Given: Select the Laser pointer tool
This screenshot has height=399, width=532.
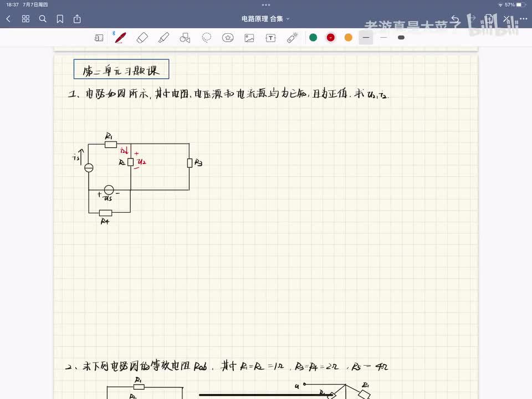Looking at the screenshot, I should coord(292,38).
